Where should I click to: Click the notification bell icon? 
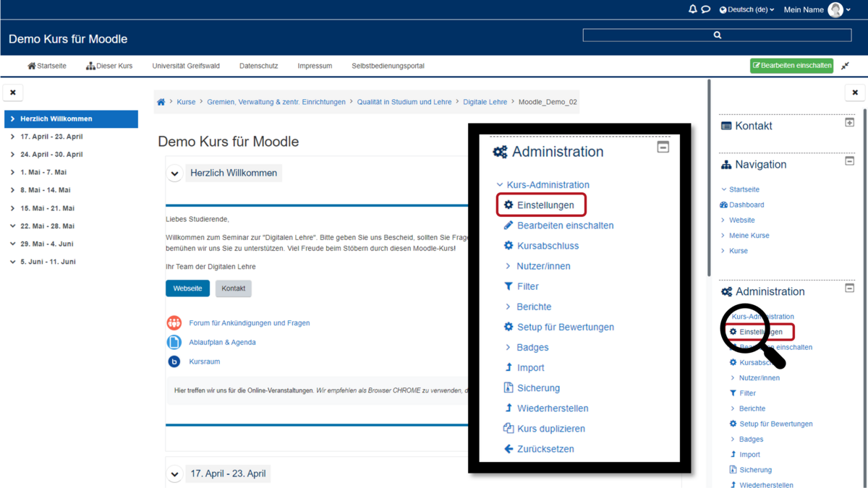[692, 9]
